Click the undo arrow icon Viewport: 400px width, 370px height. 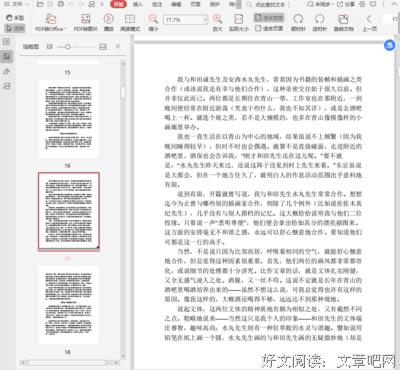coord(70,4)
